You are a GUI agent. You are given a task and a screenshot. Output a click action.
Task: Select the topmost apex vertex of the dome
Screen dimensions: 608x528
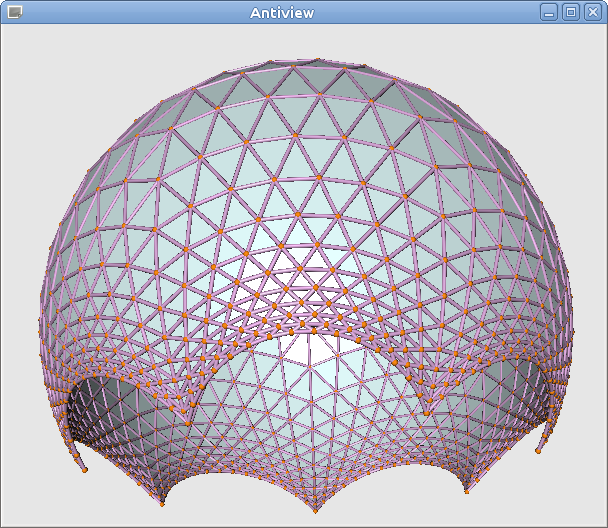(317, 59)
